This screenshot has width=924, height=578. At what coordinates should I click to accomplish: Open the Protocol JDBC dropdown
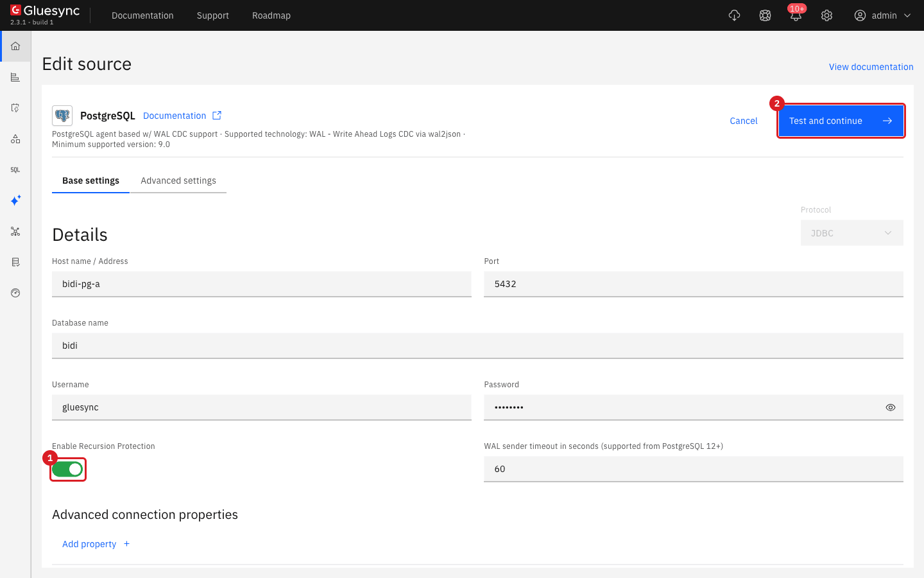pyautogui.click(x=852, y=233)
